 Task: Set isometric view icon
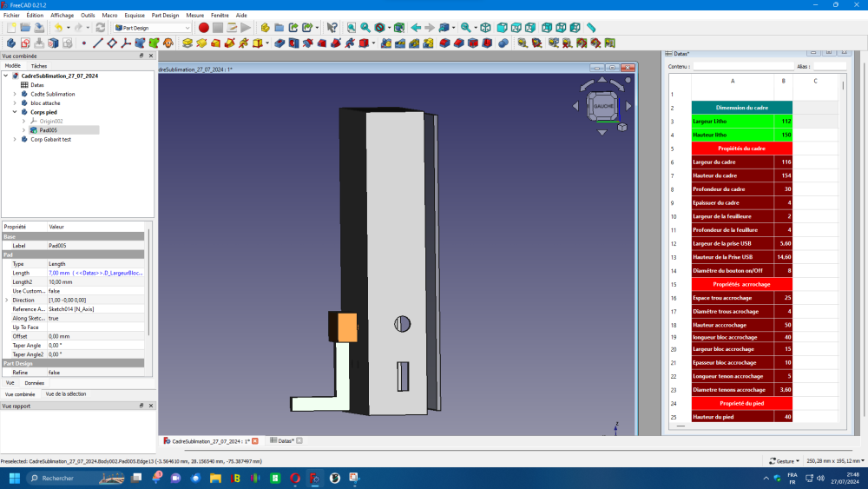(x=485, y=28)
